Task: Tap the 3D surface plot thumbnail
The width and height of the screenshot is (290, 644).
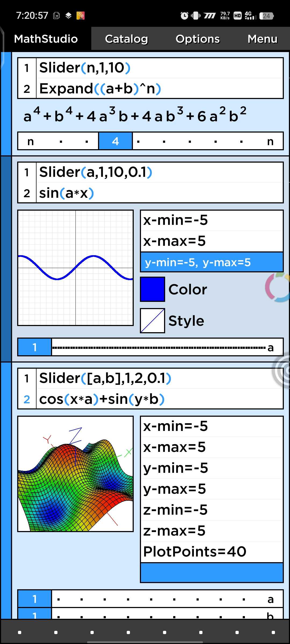Action: (x=75, y=474)
